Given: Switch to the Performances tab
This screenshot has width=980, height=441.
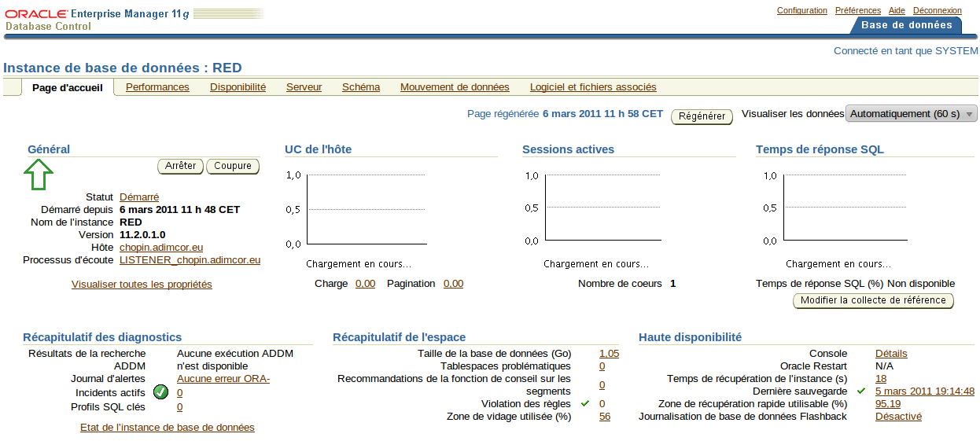Looking at the screenshot, I should pos(157,87).
